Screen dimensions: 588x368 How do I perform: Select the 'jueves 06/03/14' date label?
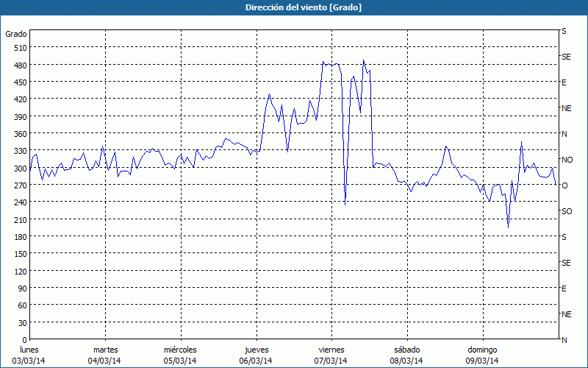(256, 355)
